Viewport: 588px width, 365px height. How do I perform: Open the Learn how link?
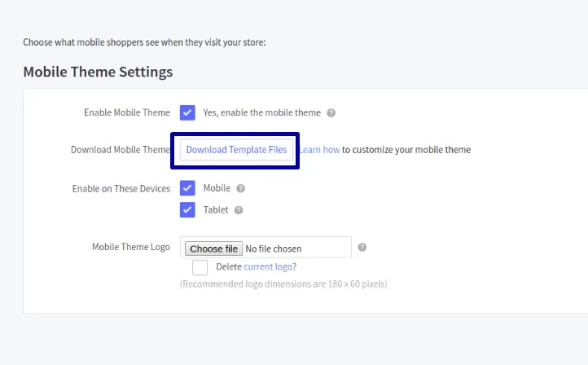319,150
